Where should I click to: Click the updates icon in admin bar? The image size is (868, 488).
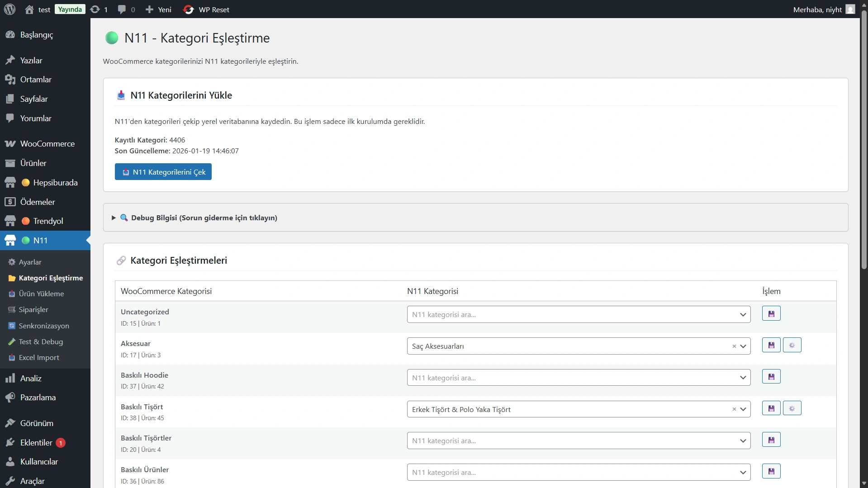tap(99, 9)
